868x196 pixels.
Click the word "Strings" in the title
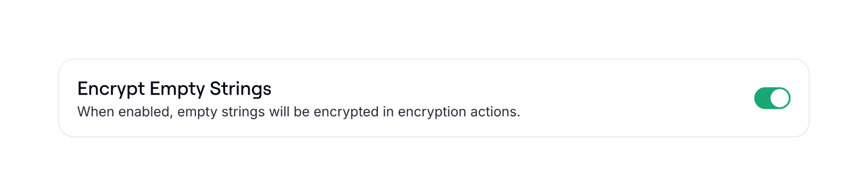tap(240, 89)
